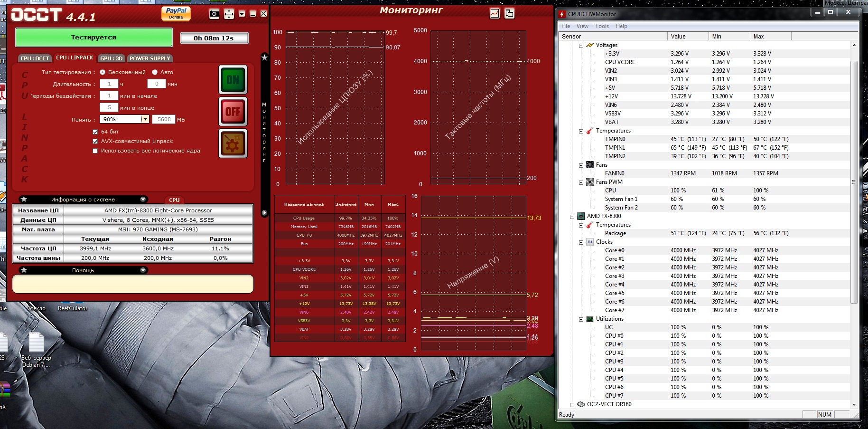Click the Min column header
868x429 pixels.
pyautogui.click(x=729, y=36)
